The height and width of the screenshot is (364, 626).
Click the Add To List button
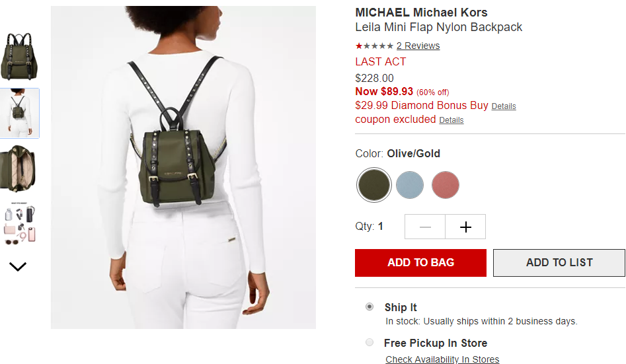point(559,263)
